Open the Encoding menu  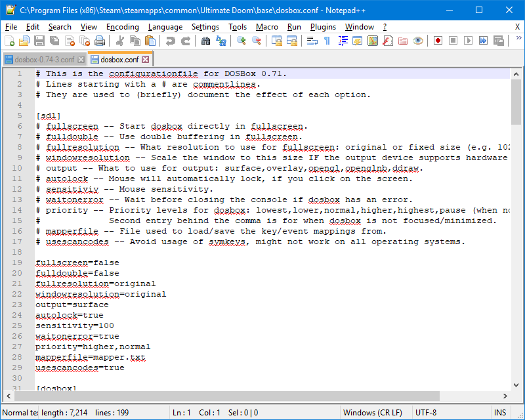click(x=123, y=27)
